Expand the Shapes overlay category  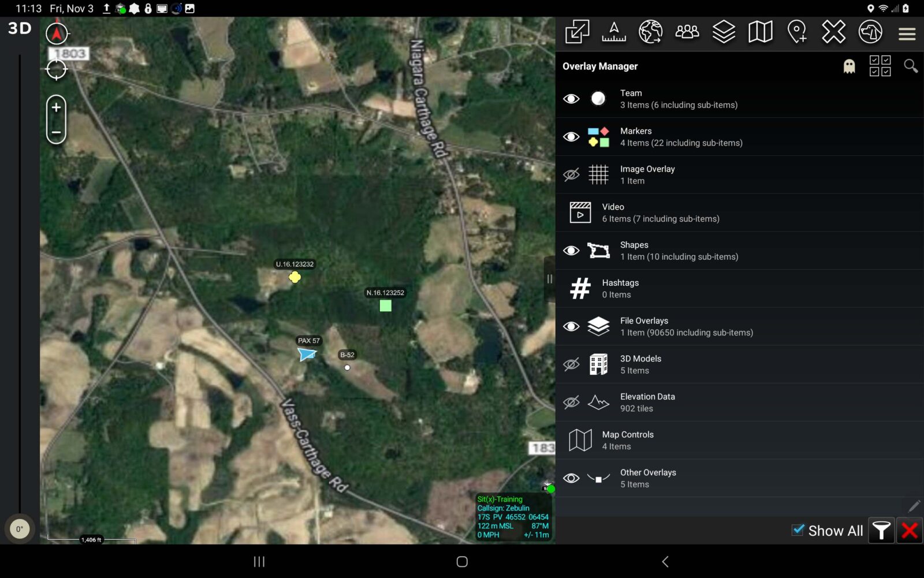tap(679, 251)
